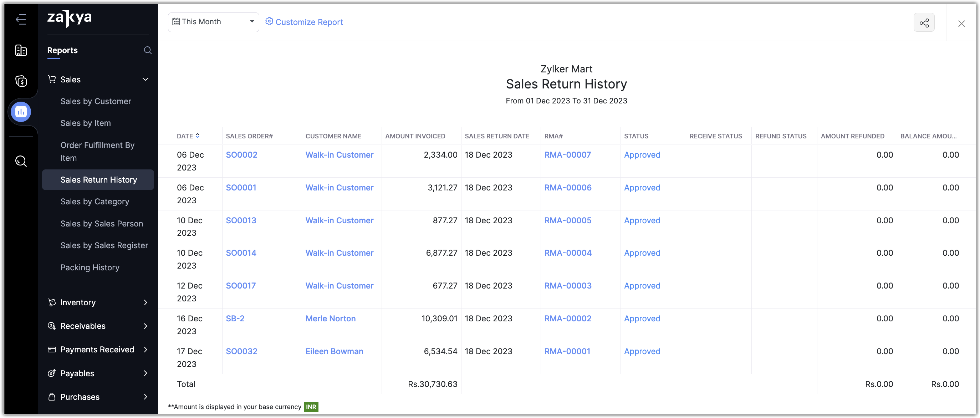Collapse the Sales section chevron
Image resolution: width=980 pixels, height=418 pixels.
pos(146,79)
